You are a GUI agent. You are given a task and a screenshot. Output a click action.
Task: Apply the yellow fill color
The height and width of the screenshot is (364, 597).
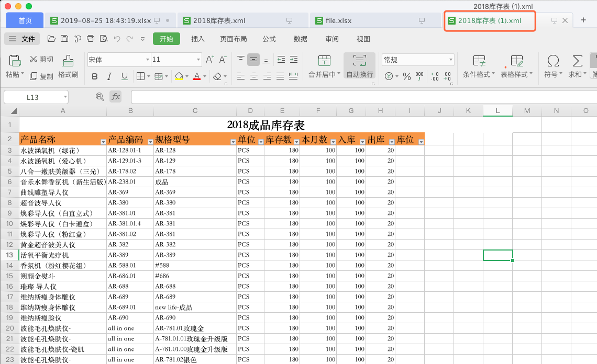click(x=179, y=76)
